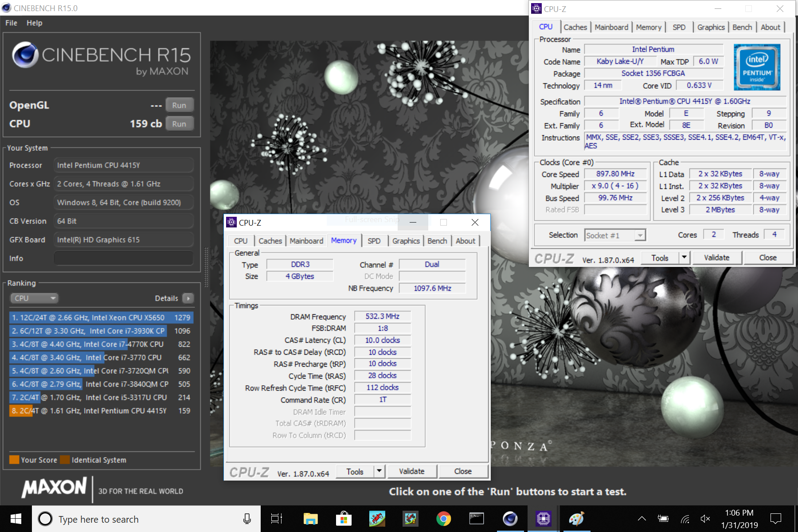Switch to CPU-Z via taskbar icon

pyautogui.click(x=543, y=519)
